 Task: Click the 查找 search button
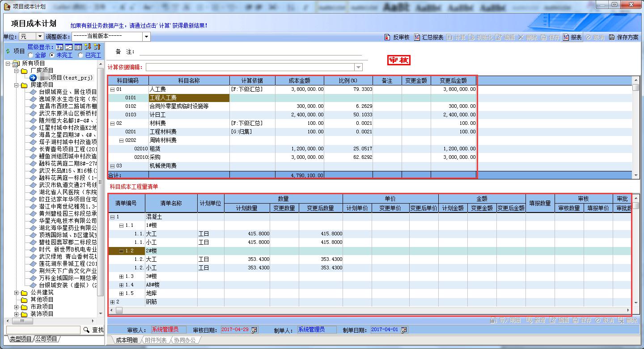point(93,330)
